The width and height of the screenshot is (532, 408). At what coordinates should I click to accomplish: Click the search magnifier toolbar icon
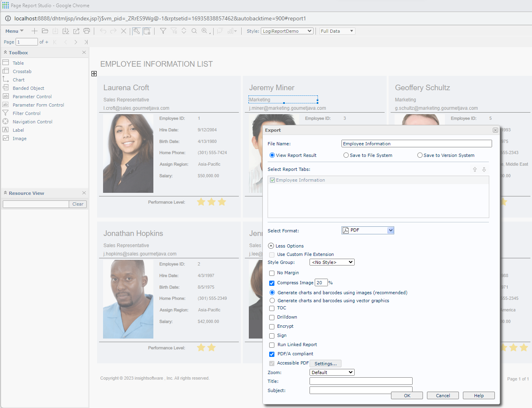click(194, 31)
